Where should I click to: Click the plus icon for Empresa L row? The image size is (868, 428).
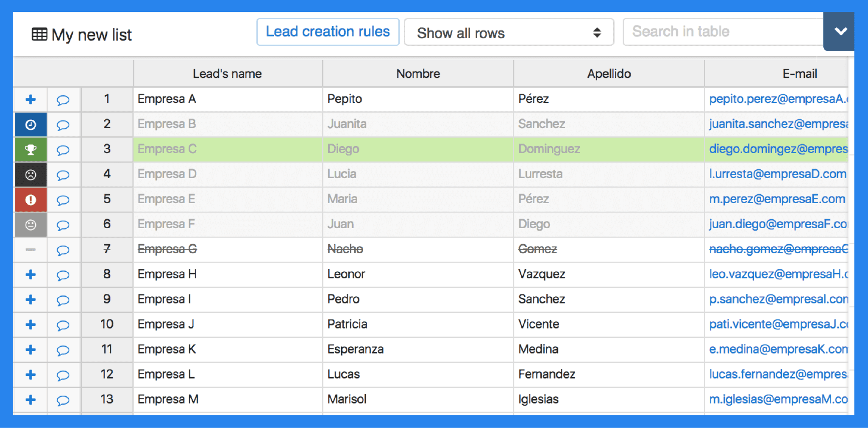point(31,374)
